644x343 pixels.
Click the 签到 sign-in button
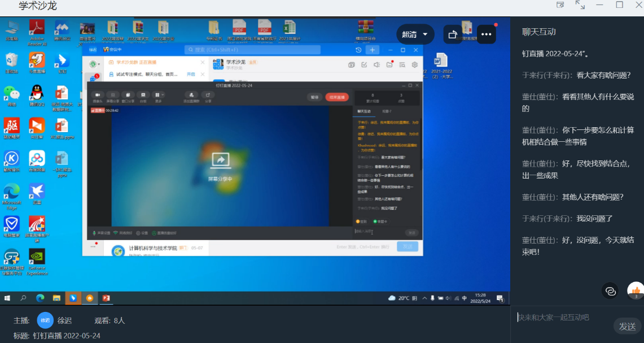point(361,222)
